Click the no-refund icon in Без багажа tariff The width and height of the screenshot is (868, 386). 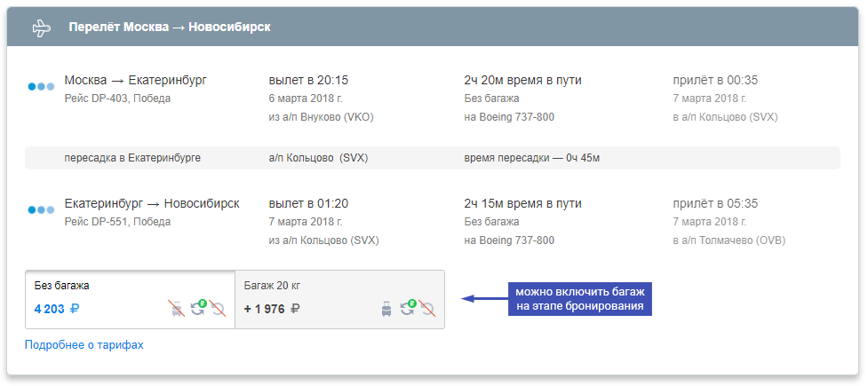click(x=218, y=308)
